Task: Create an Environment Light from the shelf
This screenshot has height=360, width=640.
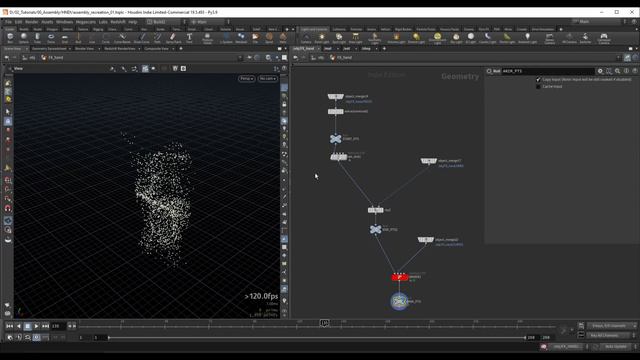Action: point(437,38)
